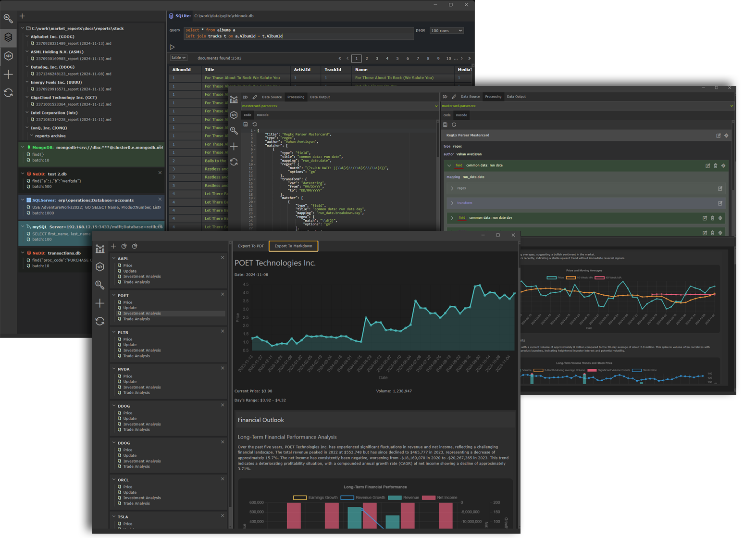756x538 pixels.
Task: Switch to Data Output tab in the left parser pane
Action: click(x=320, y=97)
